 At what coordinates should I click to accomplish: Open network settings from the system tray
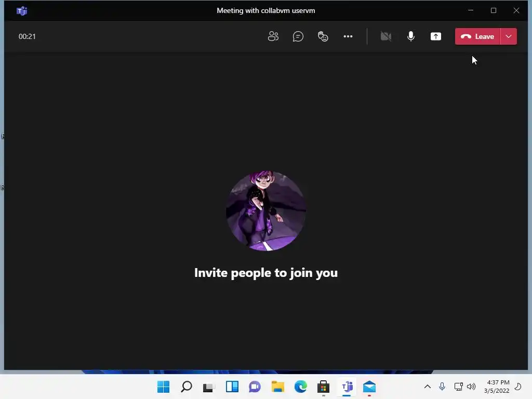tap(458, 387)
